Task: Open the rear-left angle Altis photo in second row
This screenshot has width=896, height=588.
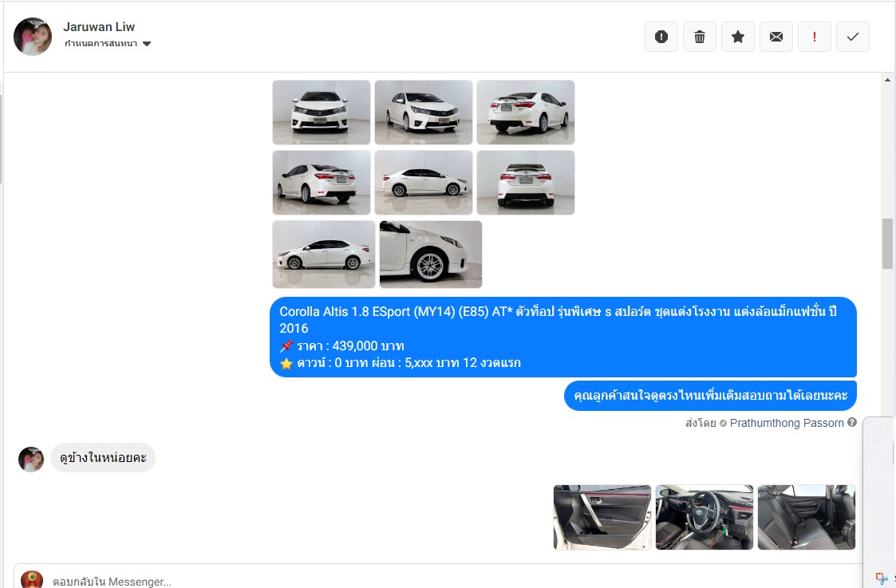Action: pos(322,182)
